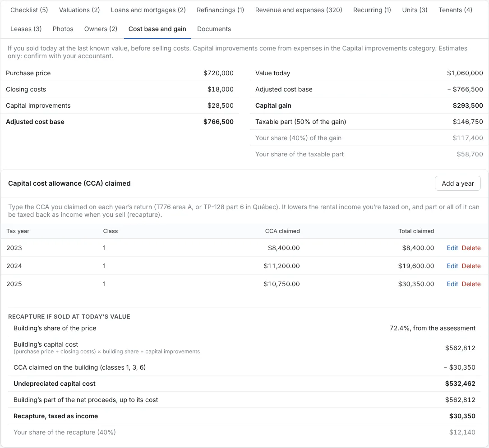
Task: Delete the 2025 CCA row
Action: click(x=471, y=284)
